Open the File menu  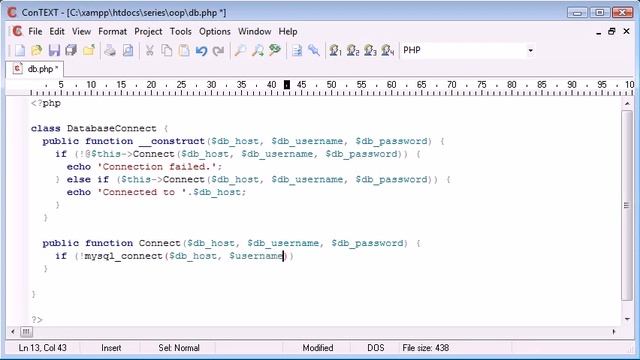click(x=35, y=31)
